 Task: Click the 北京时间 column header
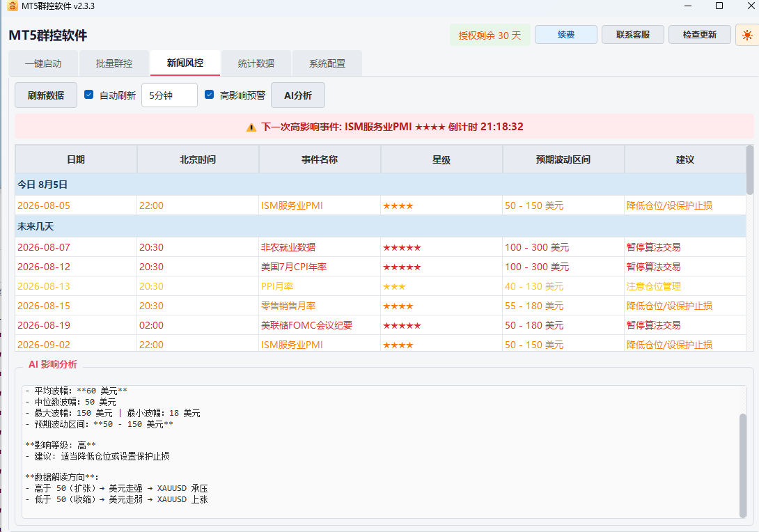pyautogui.click(x=198, y=159)
